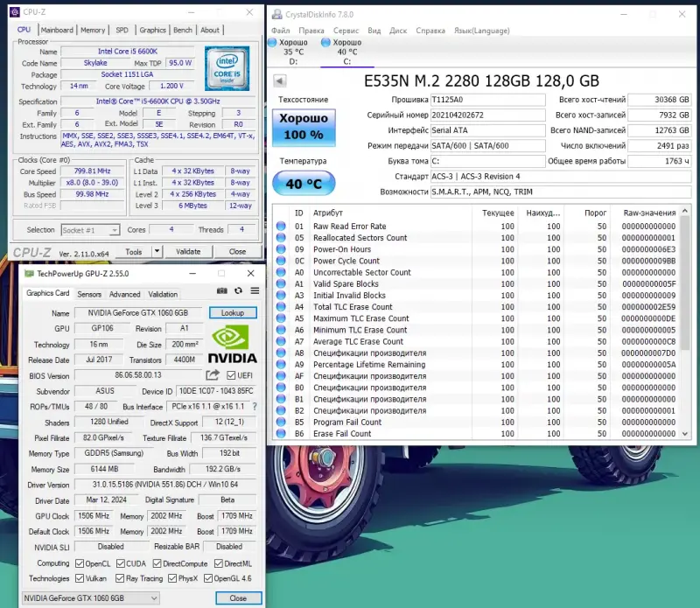Image resolution: width=700 pixels, height=608 pixels.
Task: Toggle the PhysX checkbox
Action: point(172,578)
